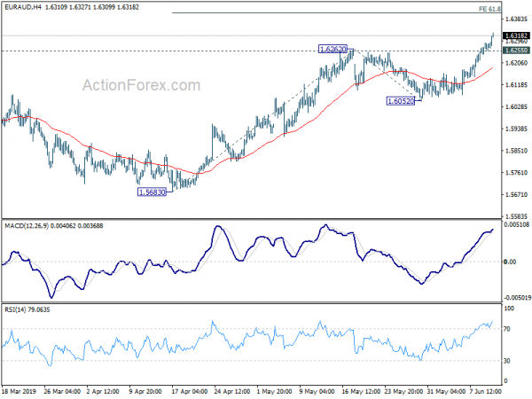
Task: Click the 1.62060 price axis value
Action: (516, 63)
